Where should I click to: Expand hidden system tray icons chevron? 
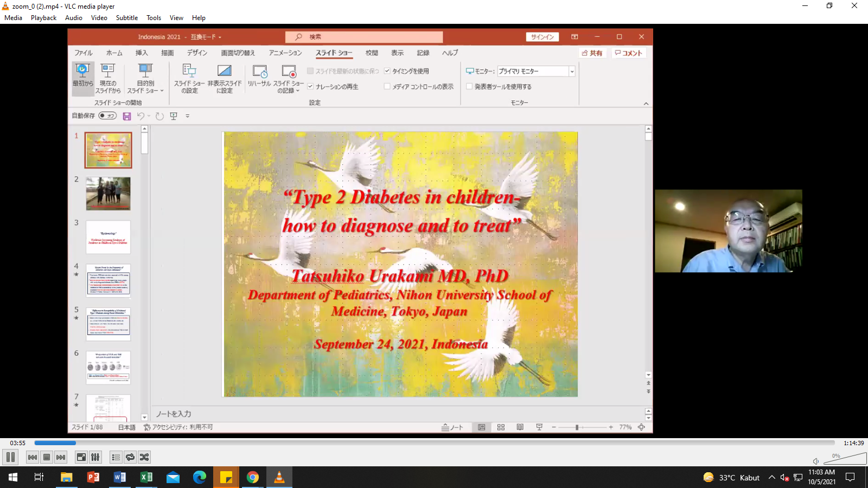coord(771,478)
